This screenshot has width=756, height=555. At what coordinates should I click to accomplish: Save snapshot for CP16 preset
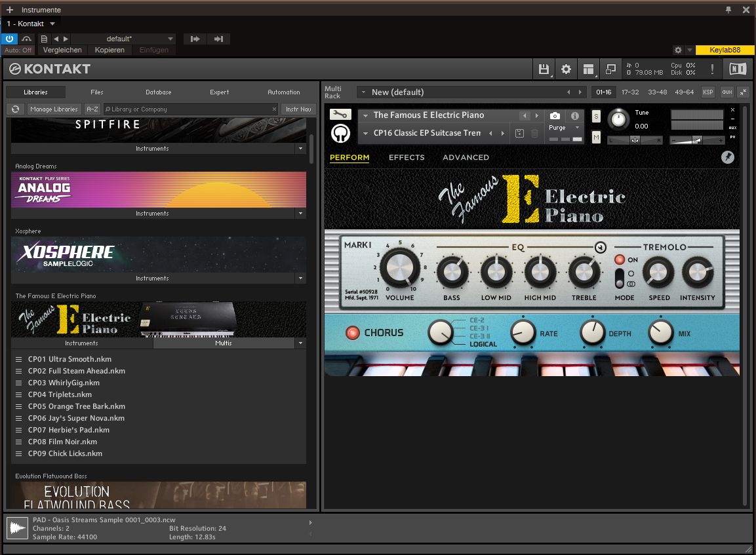click(x=519, y=134)
